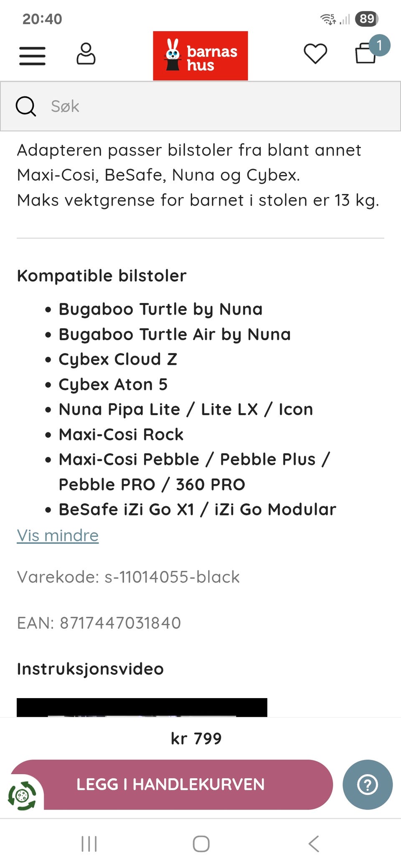The height and width of the screenshot is (868, 401).
Task: Open the shopping bag cart
Action: (366, 53)
